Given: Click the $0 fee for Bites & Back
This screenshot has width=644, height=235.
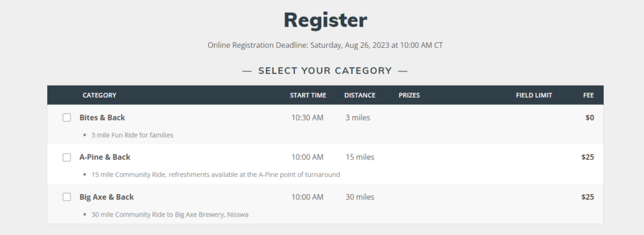Looking at the screenshot, I should tap(590, 118).
